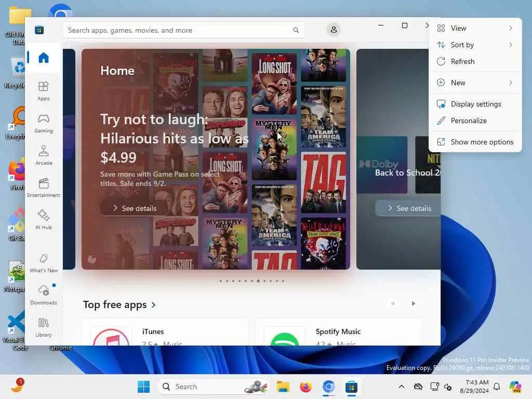Select the last carousel page dot
Viewport: 532px width, 399px height.
(283, 281)
